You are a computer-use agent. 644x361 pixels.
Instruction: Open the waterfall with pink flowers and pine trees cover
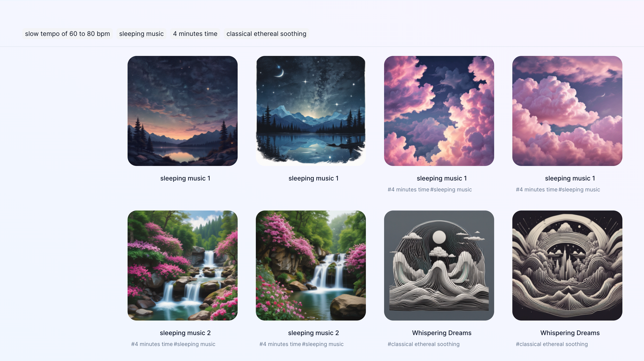(183, 266)
